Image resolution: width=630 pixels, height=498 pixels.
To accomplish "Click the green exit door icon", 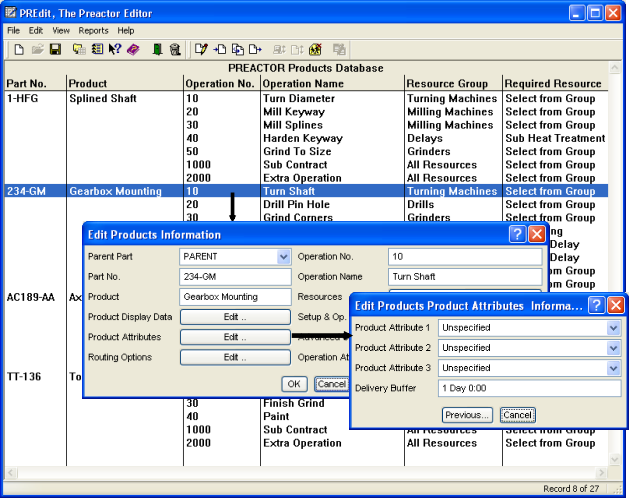I will click(158, 49).
